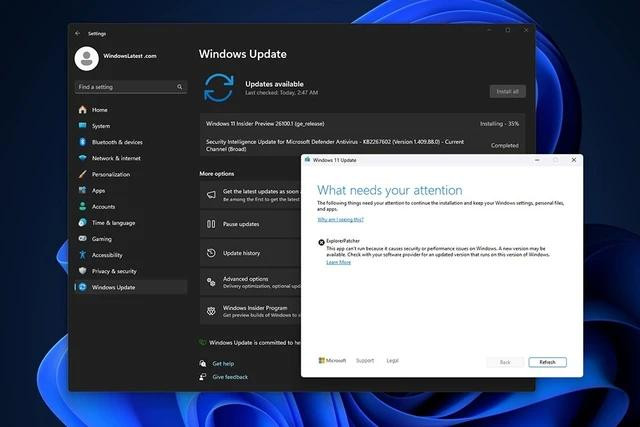Image resolution: width=640 pixels, height=427 pixels.
Task: Click the Give feedback icon
Action: (x=202, y=377)
